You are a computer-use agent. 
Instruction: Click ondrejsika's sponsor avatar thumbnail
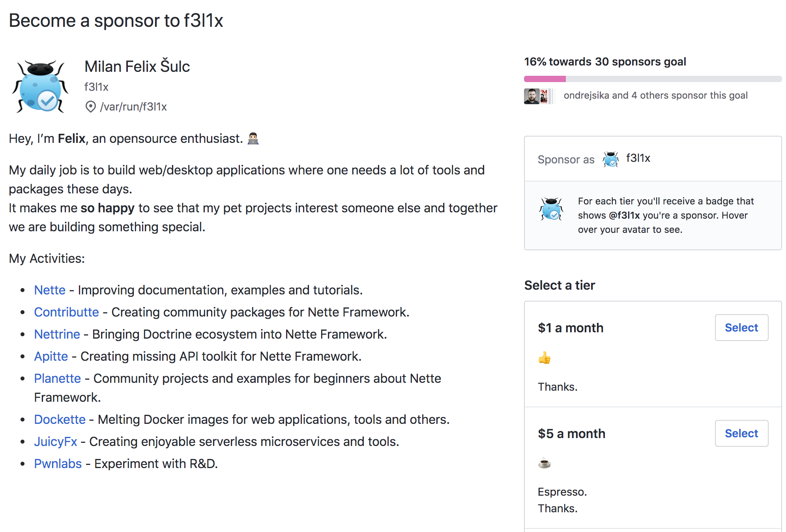tap(531, 96)
